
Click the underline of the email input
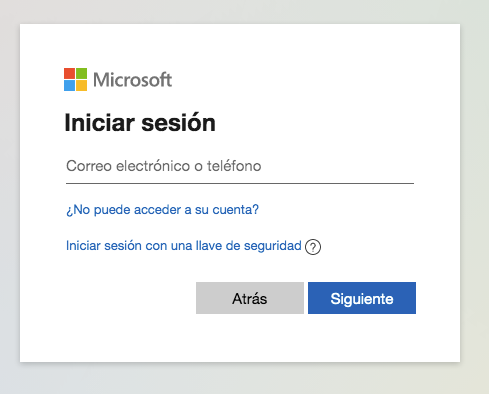tap(240, 183)
